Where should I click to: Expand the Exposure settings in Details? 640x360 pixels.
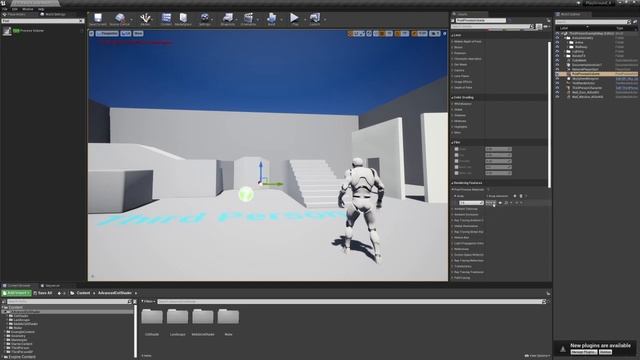[452, 53]
